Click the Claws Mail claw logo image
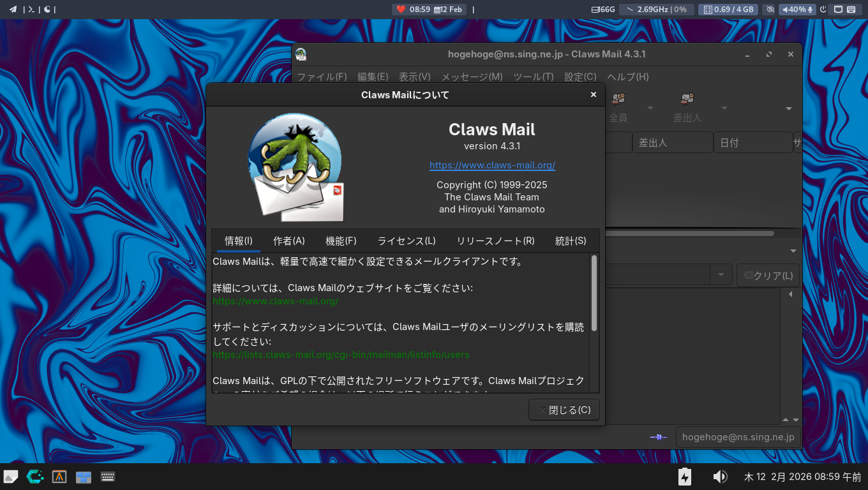The width and height of the screenshot is (868, 490). coord(296,167)
